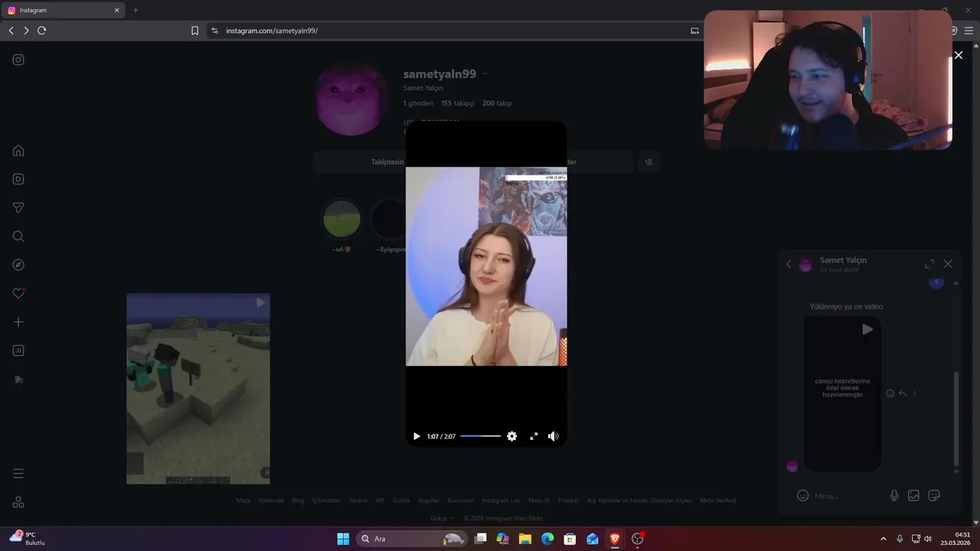Record a voice message with microphone

(x=894, y=496)
